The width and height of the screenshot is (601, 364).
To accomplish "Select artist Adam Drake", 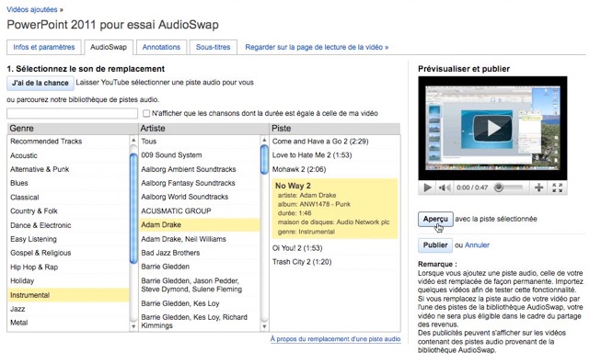I will [200, 224].
